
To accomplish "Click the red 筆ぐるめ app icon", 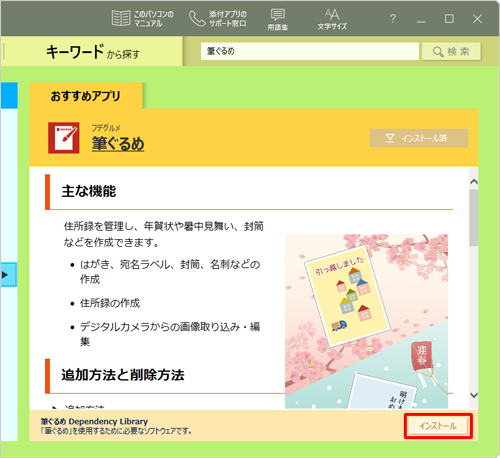I will [x=64, y=138].
